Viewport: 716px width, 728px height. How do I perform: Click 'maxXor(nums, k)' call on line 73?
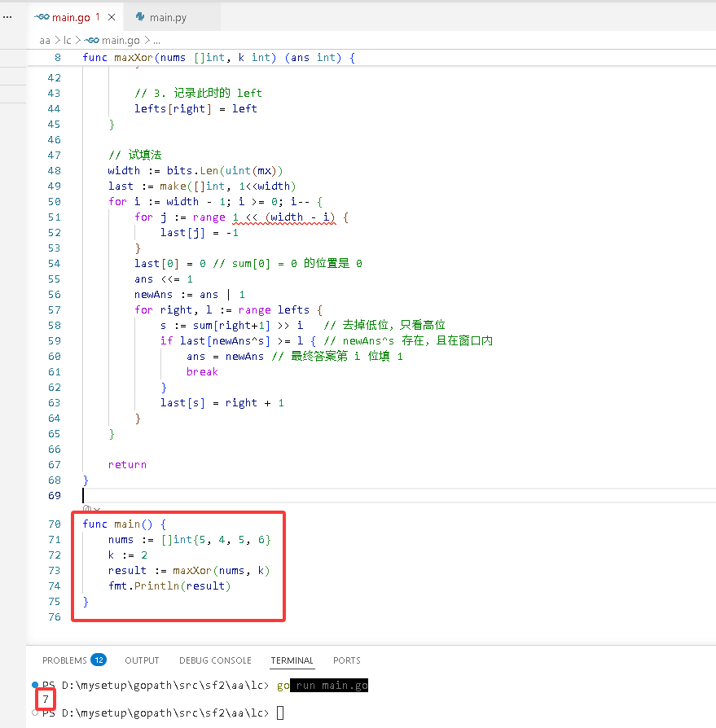click(221, 571)
